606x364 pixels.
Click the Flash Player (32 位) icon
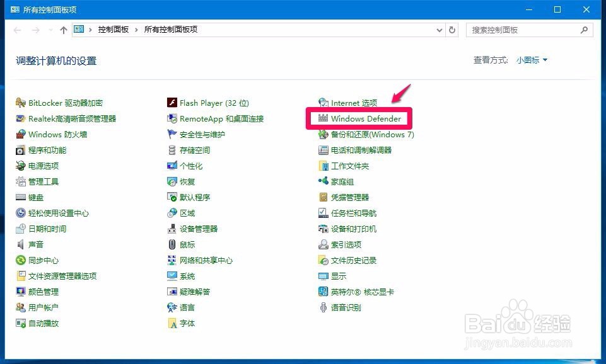click(172, 103)
